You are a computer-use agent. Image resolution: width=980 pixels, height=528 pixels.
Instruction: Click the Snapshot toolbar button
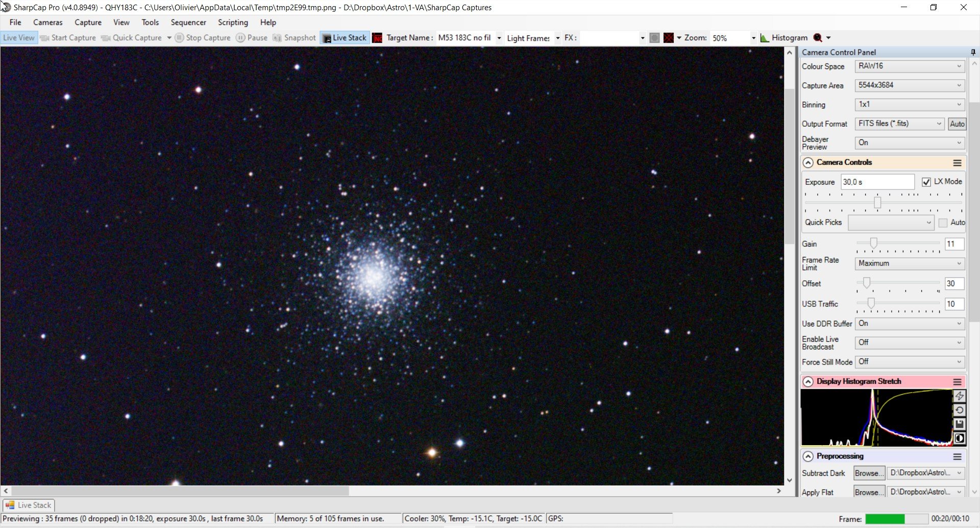(295, 38)
